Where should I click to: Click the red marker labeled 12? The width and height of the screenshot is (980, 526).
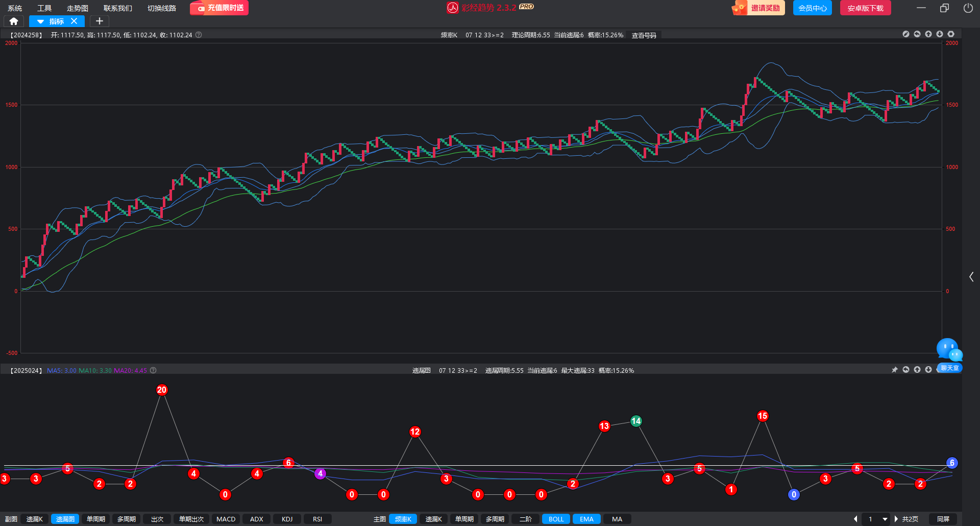point(415,432)
